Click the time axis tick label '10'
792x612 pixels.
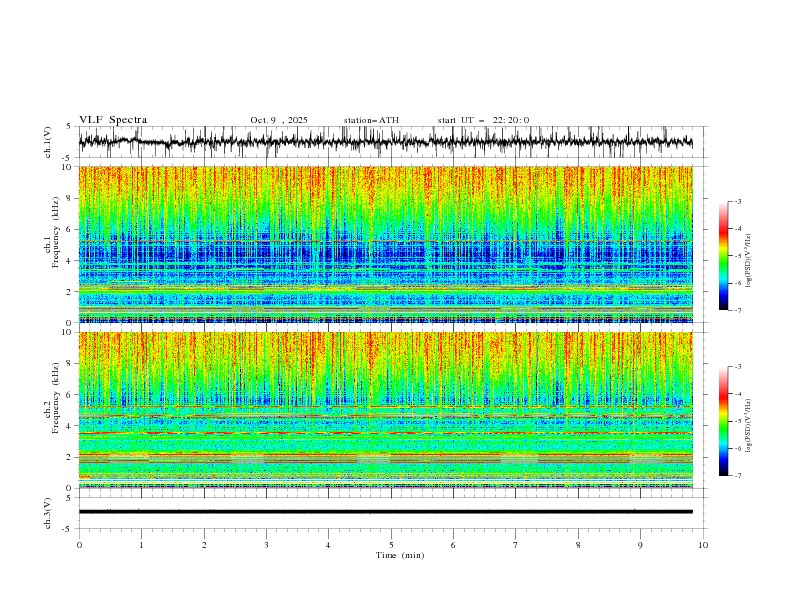[x=703, y=545]
